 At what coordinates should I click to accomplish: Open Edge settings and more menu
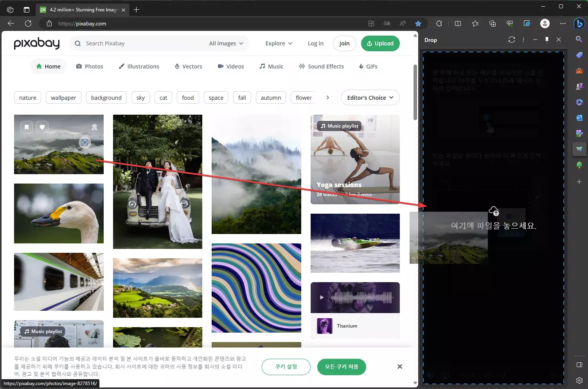563,23
